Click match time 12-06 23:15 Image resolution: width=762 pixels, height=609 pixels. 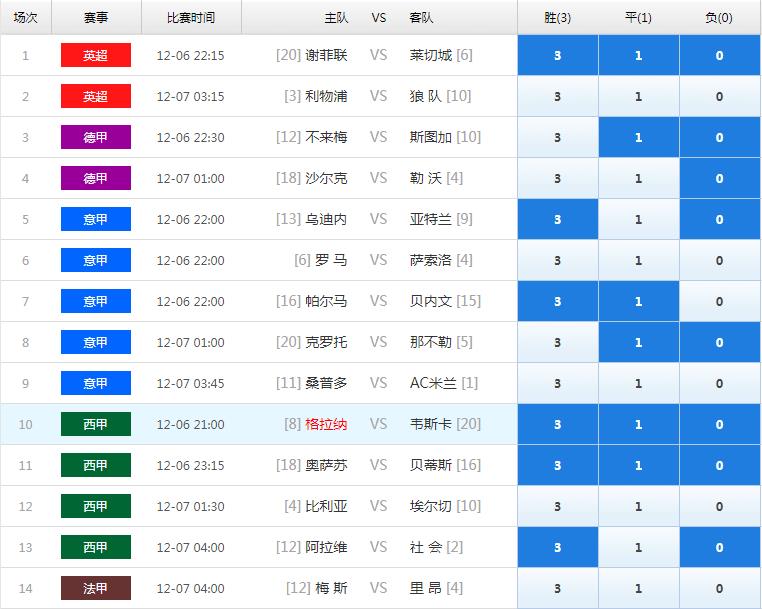(190, 466)
